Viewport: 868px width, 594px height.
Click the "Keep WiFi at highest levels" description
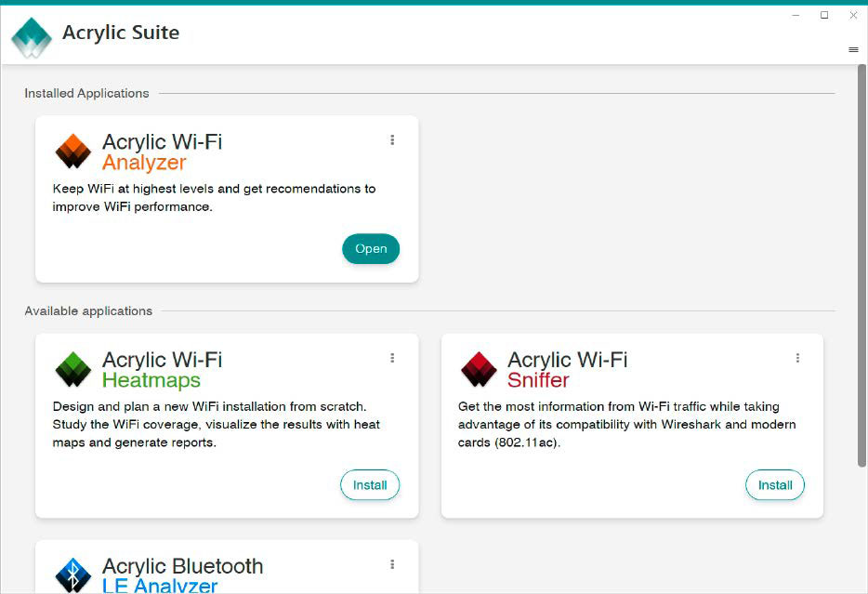pyautogui.click(x=215, y=198)
